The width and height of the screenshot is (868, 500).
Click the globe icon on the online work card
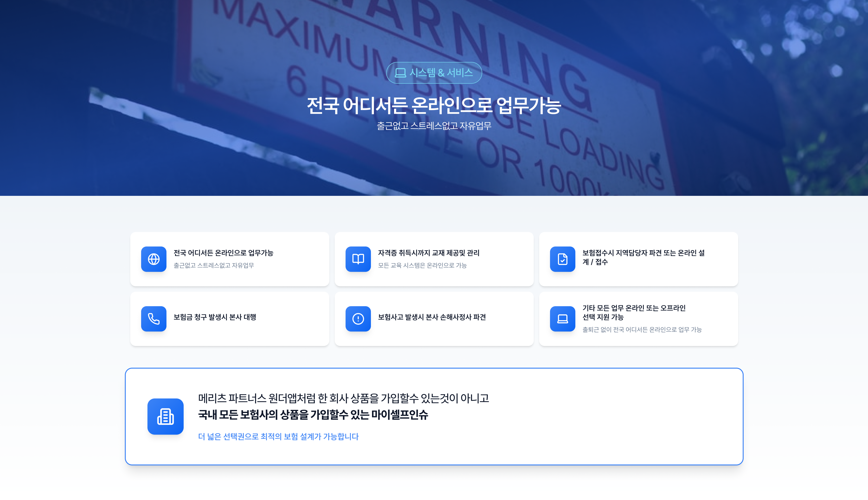point(154,259)
